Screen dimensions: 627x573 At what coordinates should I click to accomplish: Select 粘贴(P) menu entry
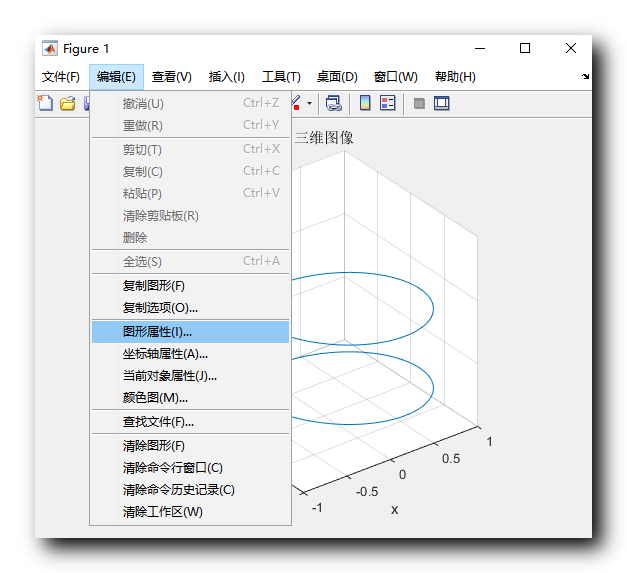tap(190, 194)
